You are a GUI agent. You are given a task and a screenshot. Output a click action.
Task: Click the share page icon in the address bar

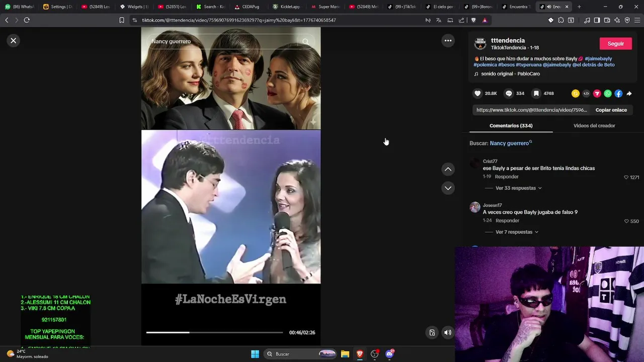pyautogui.click(x=461, y=20)
